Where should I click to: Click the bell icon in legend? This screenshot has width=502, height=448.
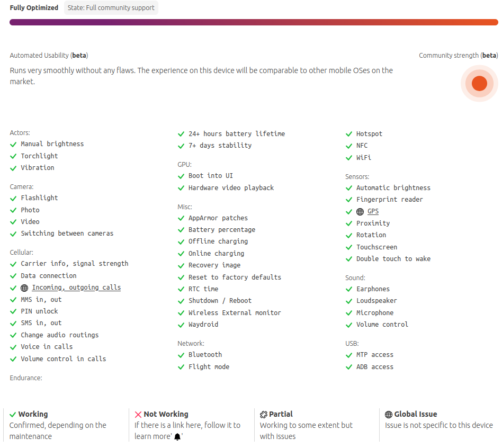tap(177, 437)
